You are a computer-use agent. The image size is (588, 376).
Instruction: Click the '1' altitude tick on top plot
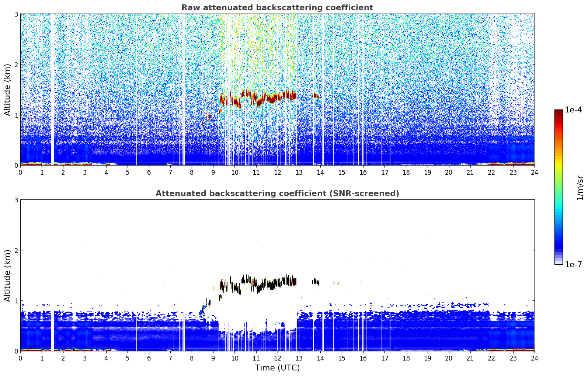[x=16, y=115]
